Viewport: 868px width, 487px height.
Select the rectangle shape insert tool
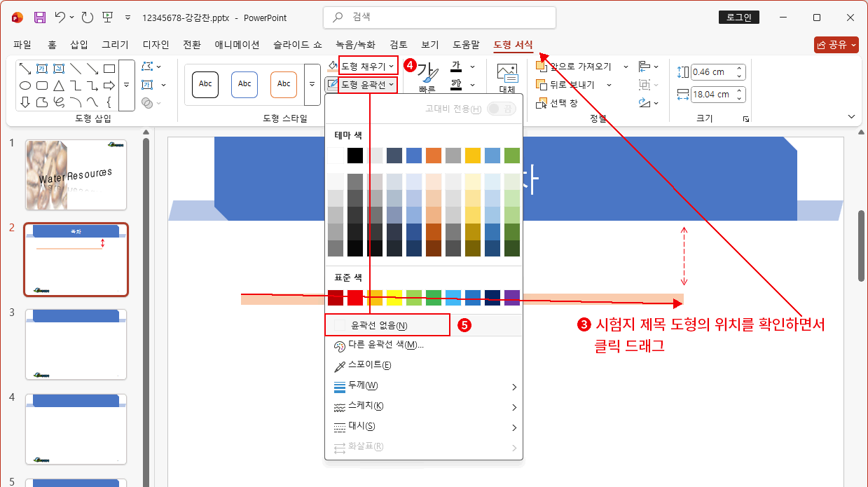(x=109, y=68)
